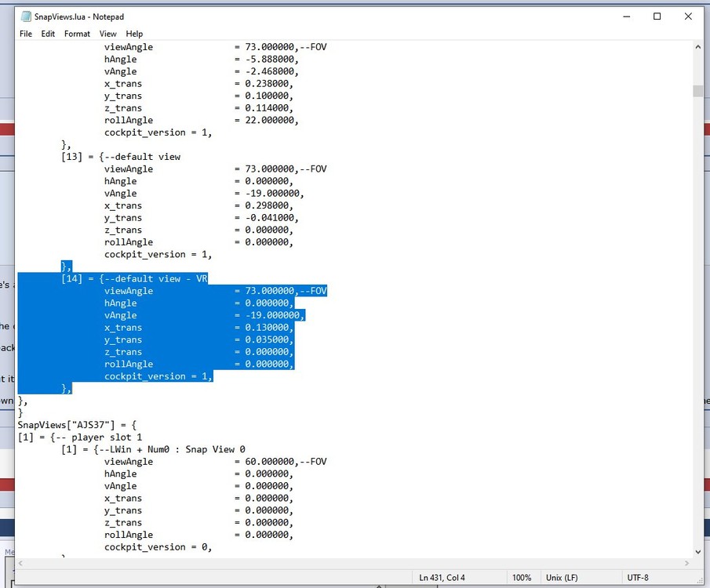Open the Help menu
The image size is (710, 588).
[134, 34]
